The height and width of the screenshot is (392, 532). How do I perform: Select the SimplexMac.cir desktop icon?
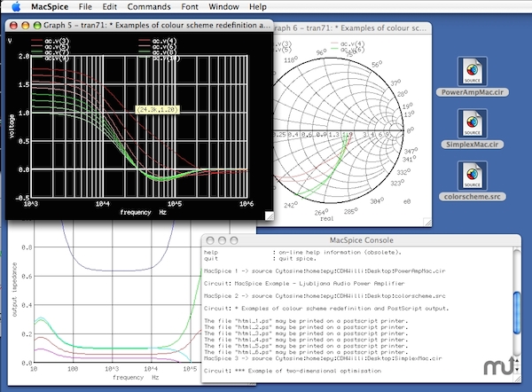pos(471,123)
